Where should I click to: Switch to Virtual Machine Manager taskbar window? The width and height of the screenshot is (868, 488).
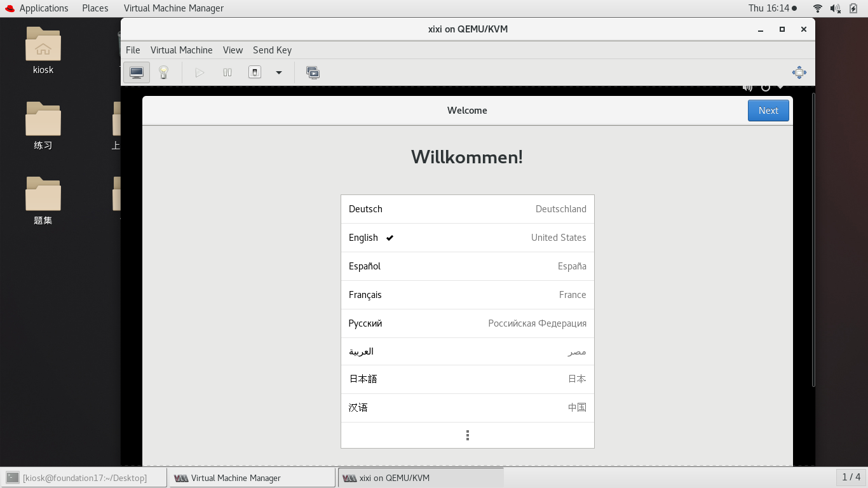(x=252, y=478)
